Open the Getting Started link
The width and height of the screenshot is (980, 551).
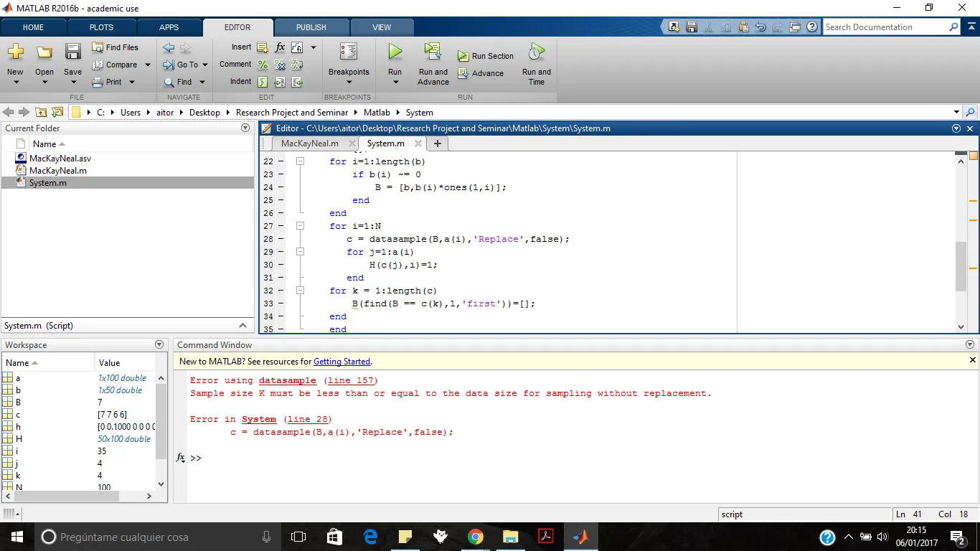click(x=341, y=362)
